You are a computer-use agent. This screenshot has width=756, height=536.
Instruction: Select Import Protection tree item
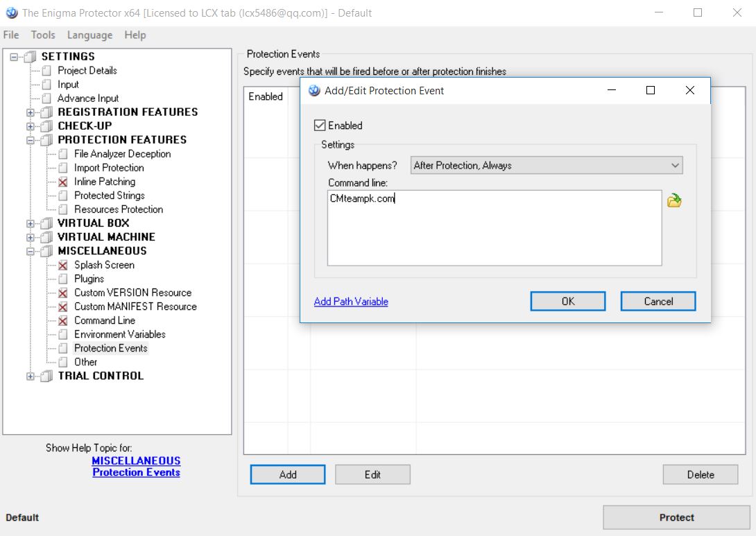point(109,168)
